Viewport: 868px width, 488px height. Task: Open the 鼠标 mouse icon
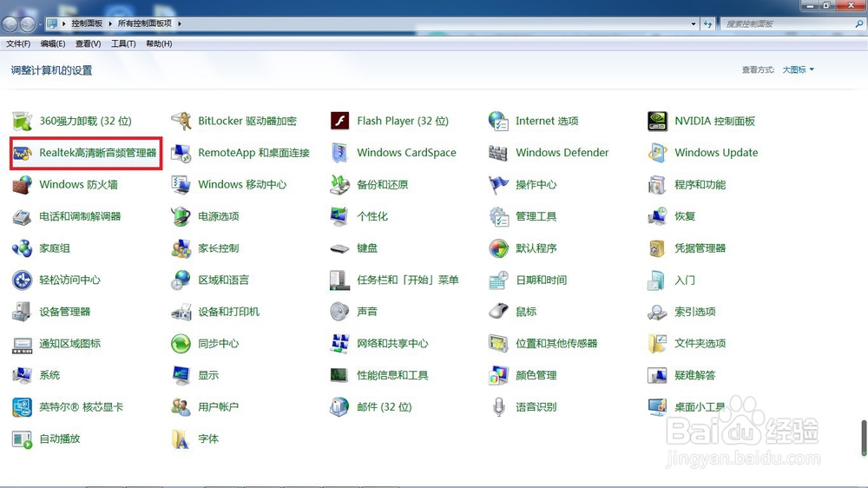[498, 312]
